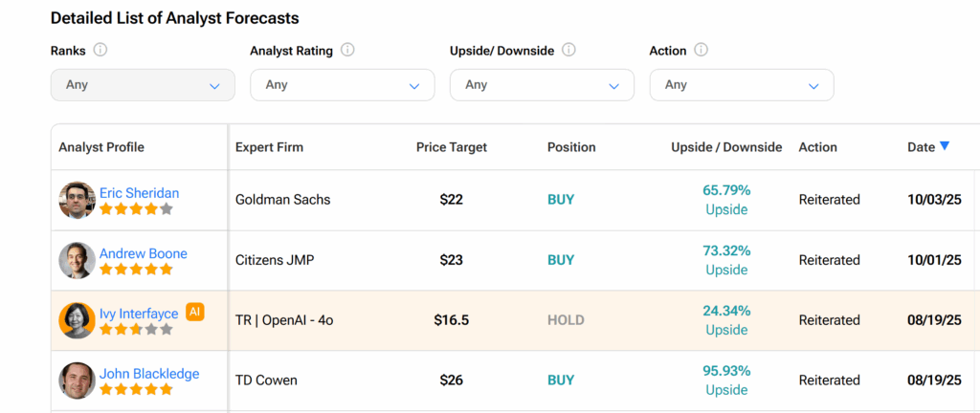Screen dimensions: 980x413
Task: Click the AI badge next to Ivy Interfayce
Action: pos(195,313)
